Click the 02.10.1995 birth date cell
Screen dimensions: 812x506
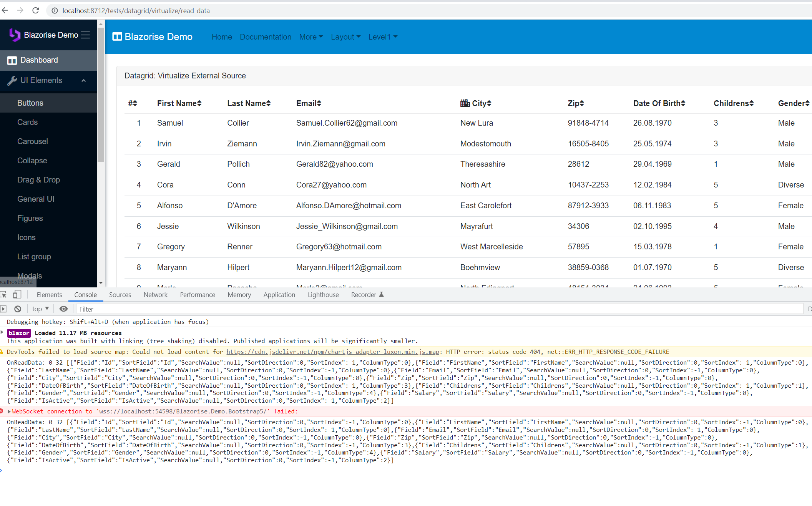pyautogui.click(x=653, y=226)
